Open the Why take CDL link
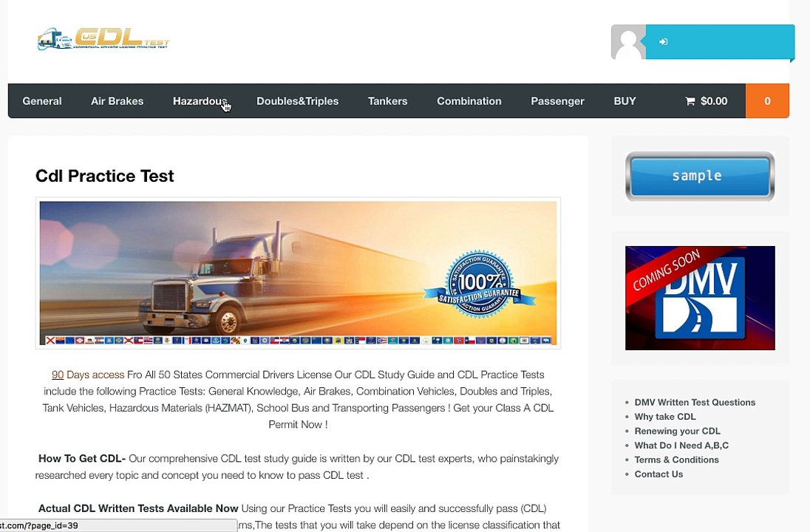This screenshot has width=810, height=532. coord(665,417)
